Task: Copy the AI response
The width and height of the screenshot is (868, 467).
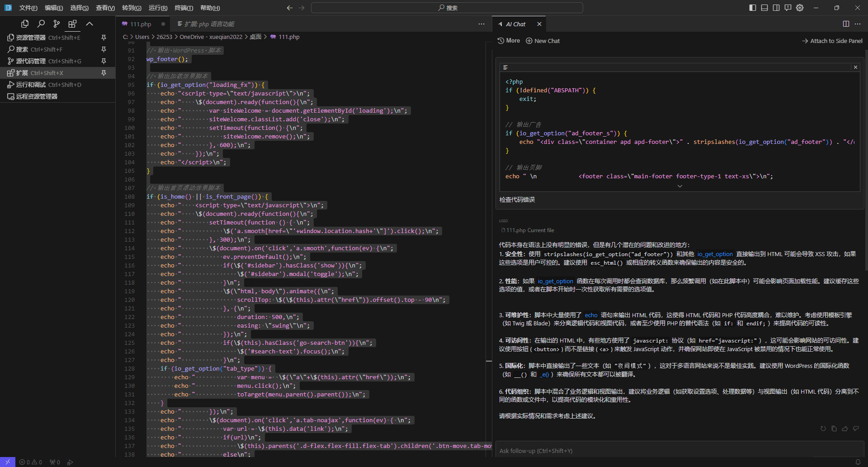Action: (834, 429)
